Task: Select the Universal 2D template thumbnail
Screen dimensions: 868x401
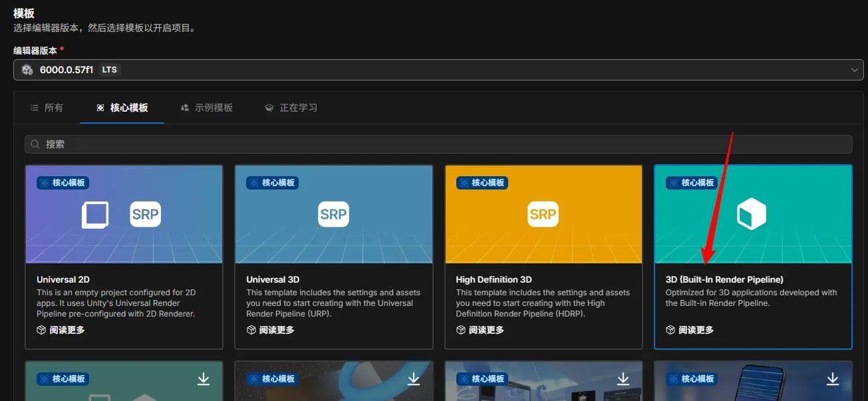Action: 124,214
